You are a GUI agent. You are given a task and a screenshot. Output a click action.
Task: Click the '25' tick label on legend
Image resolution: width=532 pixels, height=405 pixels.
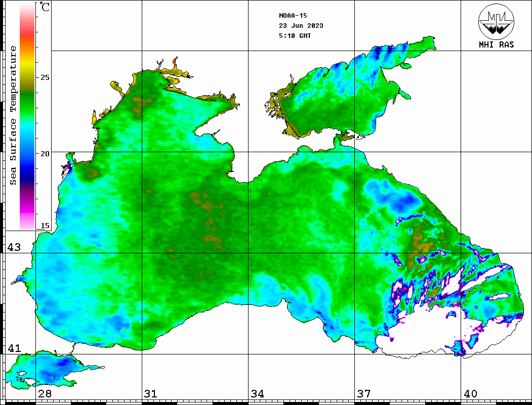45,77
